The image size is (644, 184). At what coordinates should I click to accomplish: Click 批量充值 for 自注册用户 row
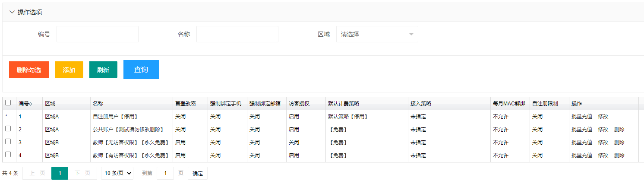(x=582, y=117)
